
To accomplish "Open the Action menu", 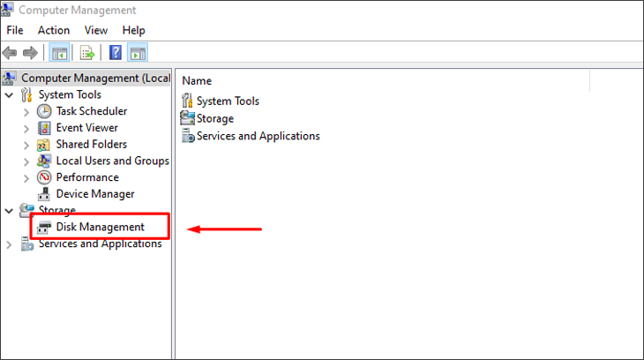I will (54, 30).
